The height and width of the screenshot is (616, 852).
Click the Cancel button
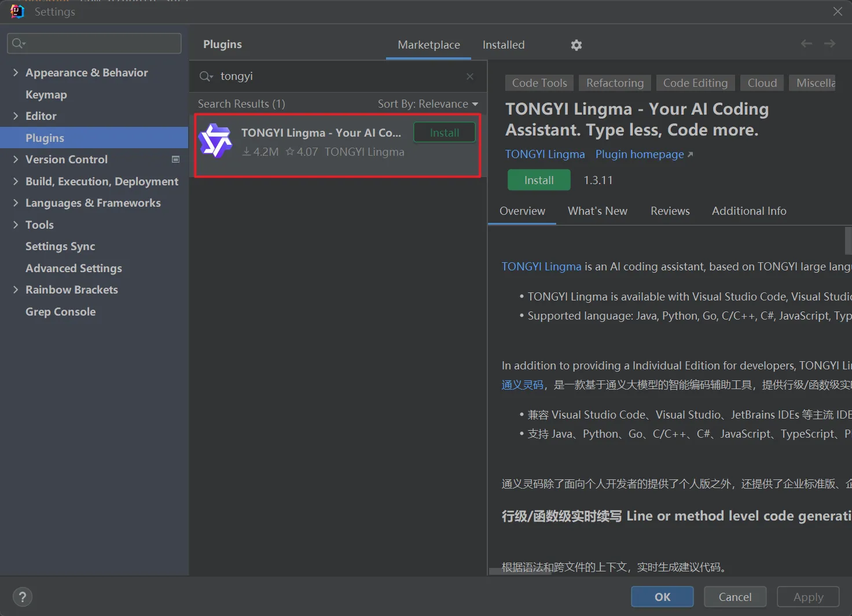[735, 597]
